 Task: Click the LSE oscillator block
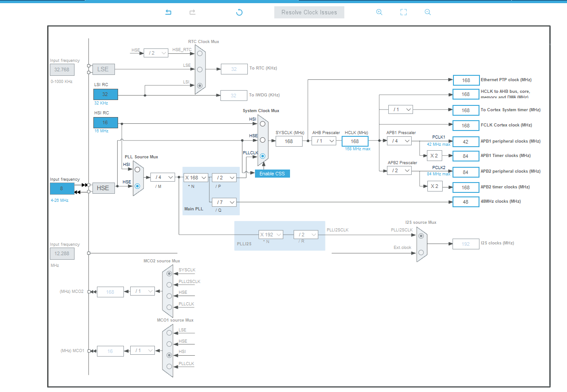[x=103, y=69]
